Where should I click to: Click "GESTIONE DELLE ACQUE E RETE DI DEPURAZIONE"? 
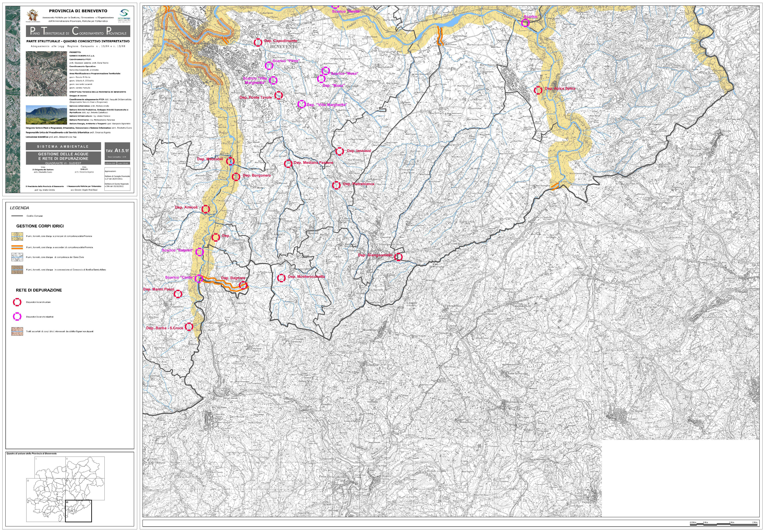point(63,156)
